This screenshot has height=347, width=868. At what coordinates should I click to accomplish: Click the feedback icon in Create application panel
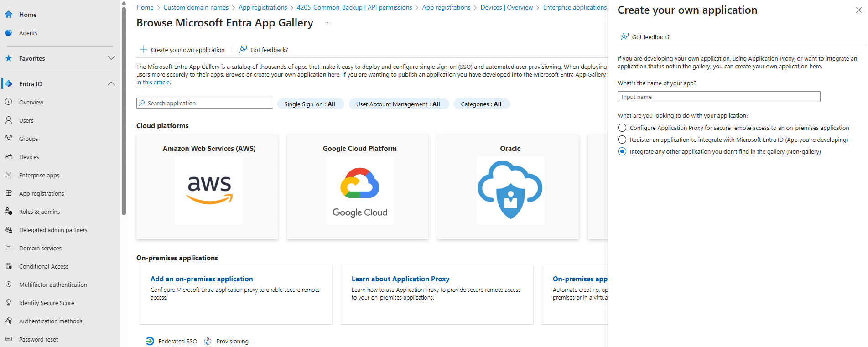click(625, 36)
